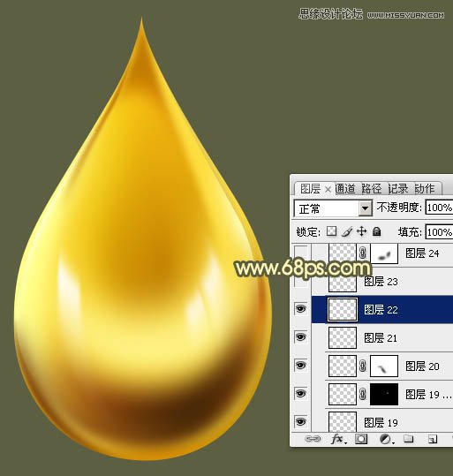
Task: Select layer named 图层 23
Action: coord(381,282)
